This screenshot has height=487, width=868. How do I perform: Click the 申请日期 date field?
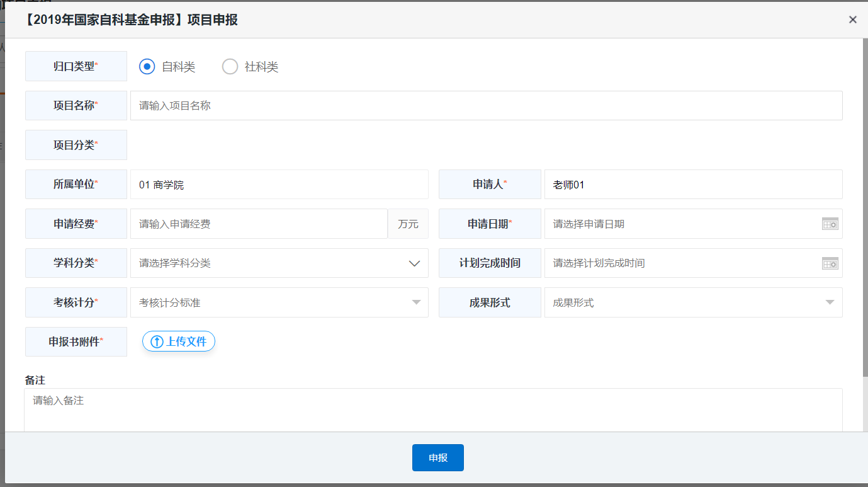pos(683,224)
